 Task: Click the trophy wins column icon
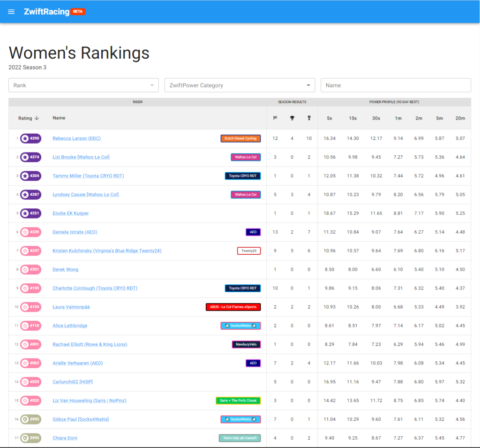point(292,118)
